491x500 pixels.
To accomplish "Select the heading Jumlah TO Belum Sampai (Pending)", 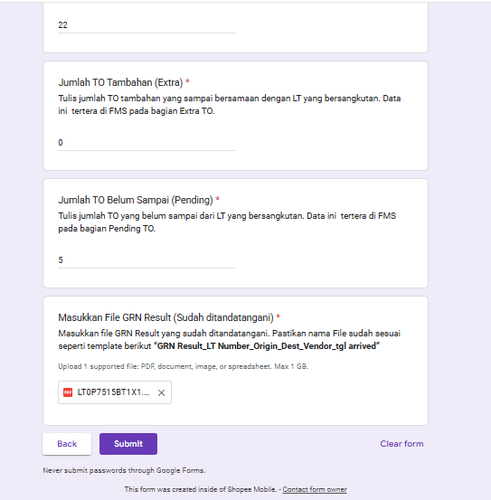I will (136, 200).
